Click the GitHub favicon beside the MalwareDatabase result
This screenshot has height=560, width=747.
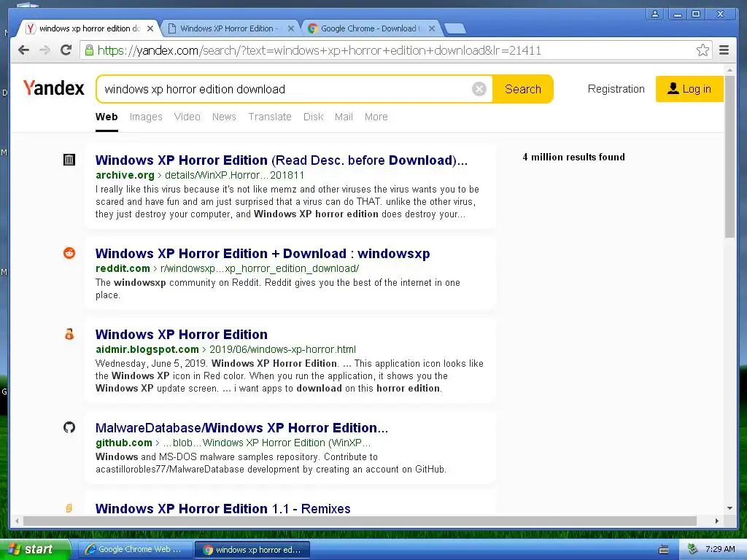69,427
